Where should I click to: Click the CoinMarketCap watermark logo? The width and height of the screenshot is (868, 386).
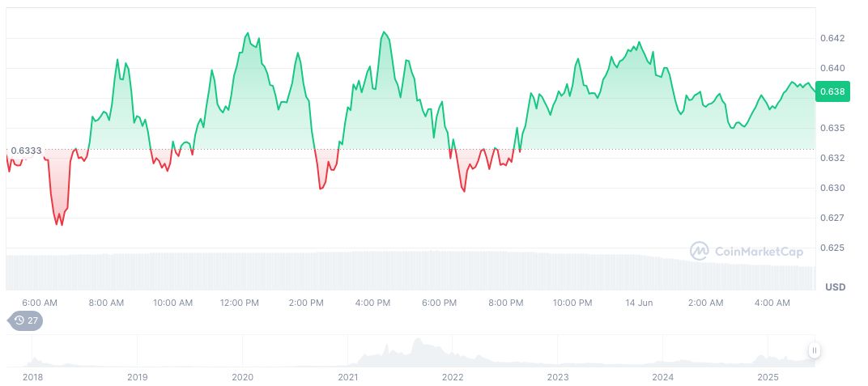[x=747, y=252]
